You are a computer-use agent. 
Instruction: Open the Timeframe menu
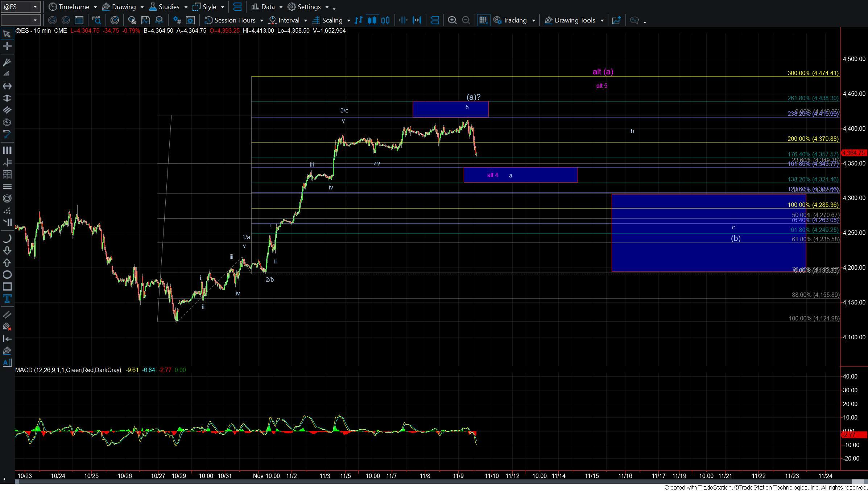pos(74,7)
